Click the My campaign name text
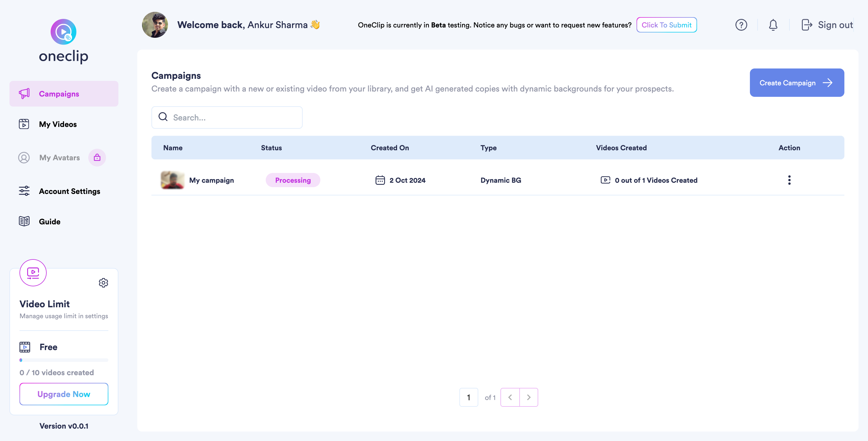 (x=211, y=180)
